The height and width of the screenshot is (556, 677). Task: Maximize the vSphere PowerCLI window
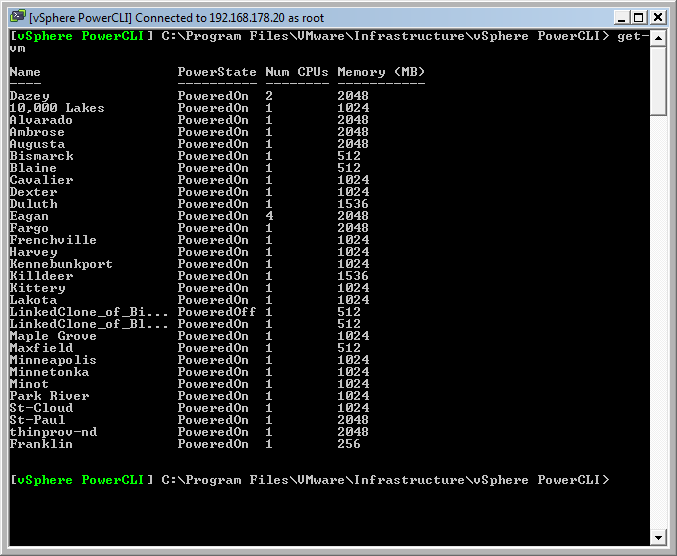coord(639,17)
